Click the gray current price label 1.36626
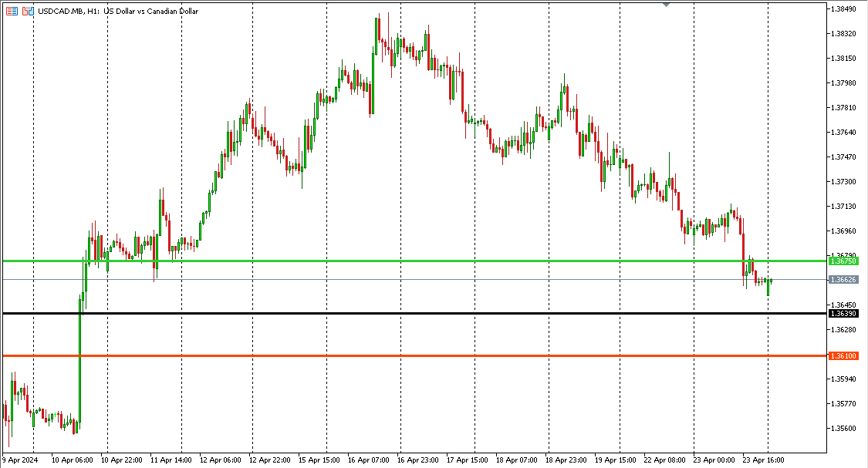The height and width of the screenshot is (468, 868). tap(843, 280)
